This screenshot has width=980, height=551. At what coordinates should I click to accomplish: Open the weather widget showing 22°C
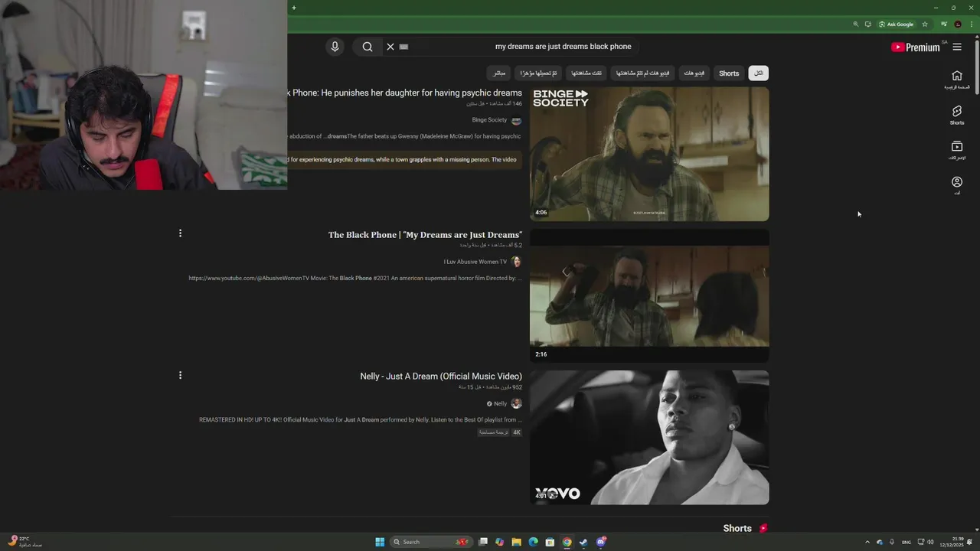(x=24, y=542)
